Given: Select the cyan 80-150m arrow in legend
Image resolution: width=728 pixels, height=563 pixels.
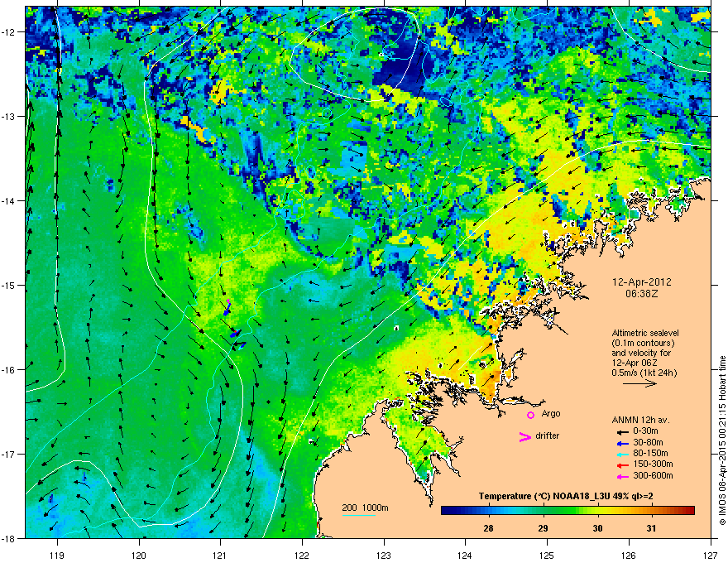Looking at the screenshot, I should [622, 454].
